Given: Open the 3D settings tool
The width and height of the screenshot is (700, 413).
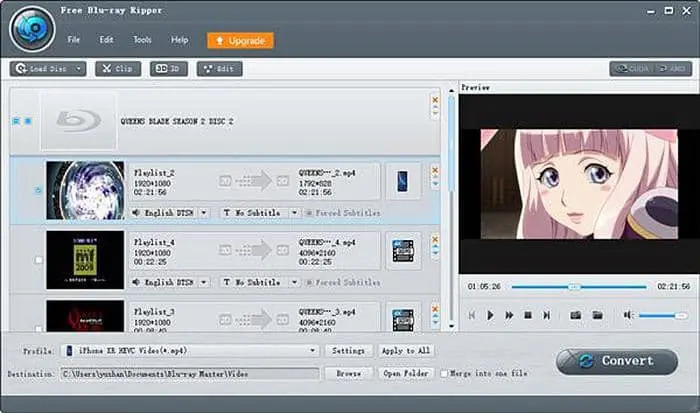Looking at the screenshot, I should [x=169, y=69].
